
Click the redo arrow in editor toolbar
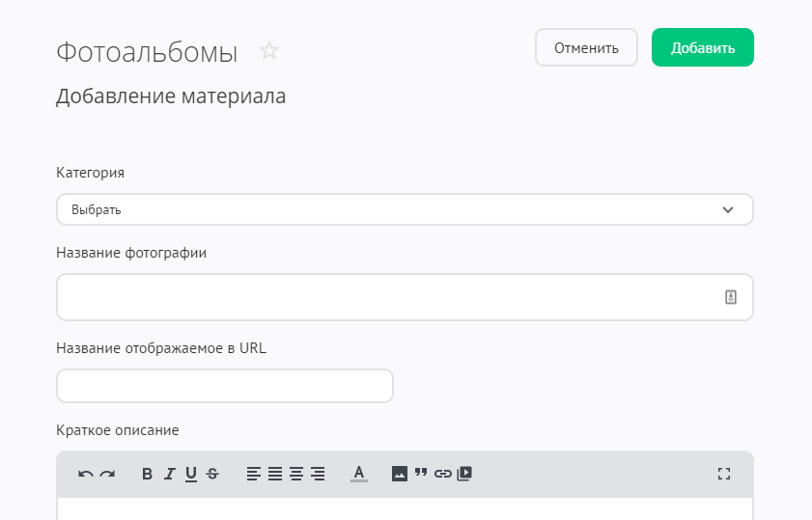tap(107, 474)
